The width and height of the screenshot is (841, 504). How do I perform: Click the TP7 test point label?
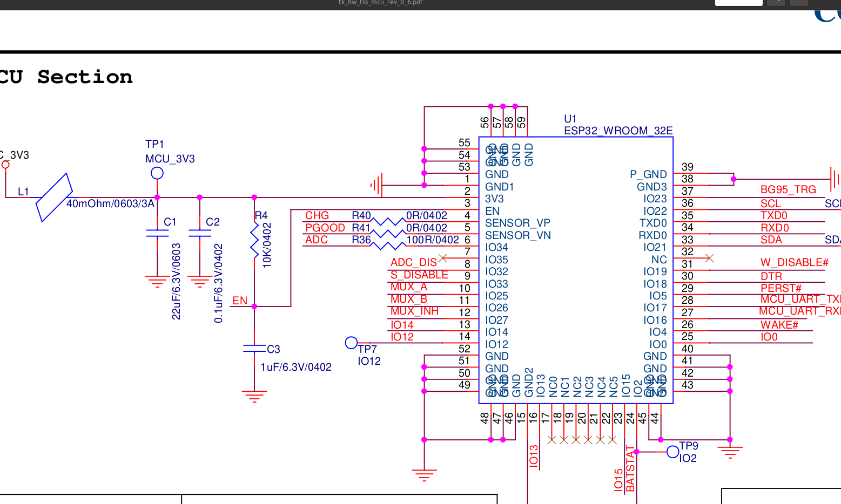(x=367, y=349)
